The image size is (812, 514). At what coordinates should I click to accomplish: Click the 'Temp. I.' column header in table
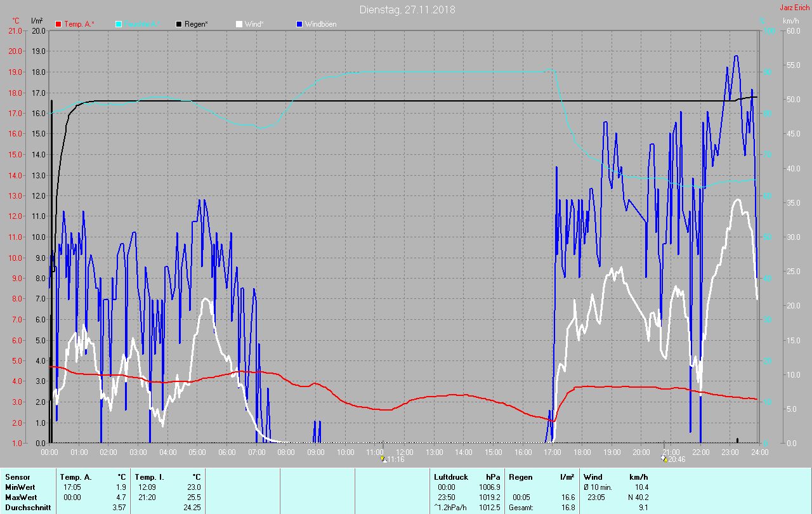pos(148,477)
